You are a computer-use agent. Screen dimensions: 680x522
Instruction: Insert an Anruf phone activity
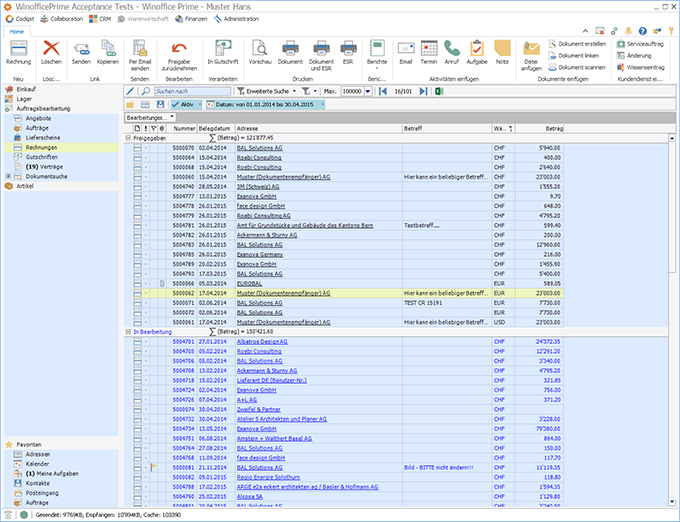point(451,52)
